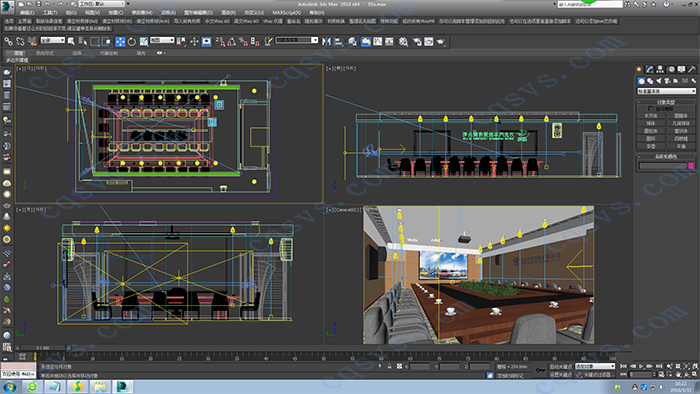Viewport: 700px width, 394px height.
Task: Open the Hierarchy panel icon
Action: tap(660, 69)
